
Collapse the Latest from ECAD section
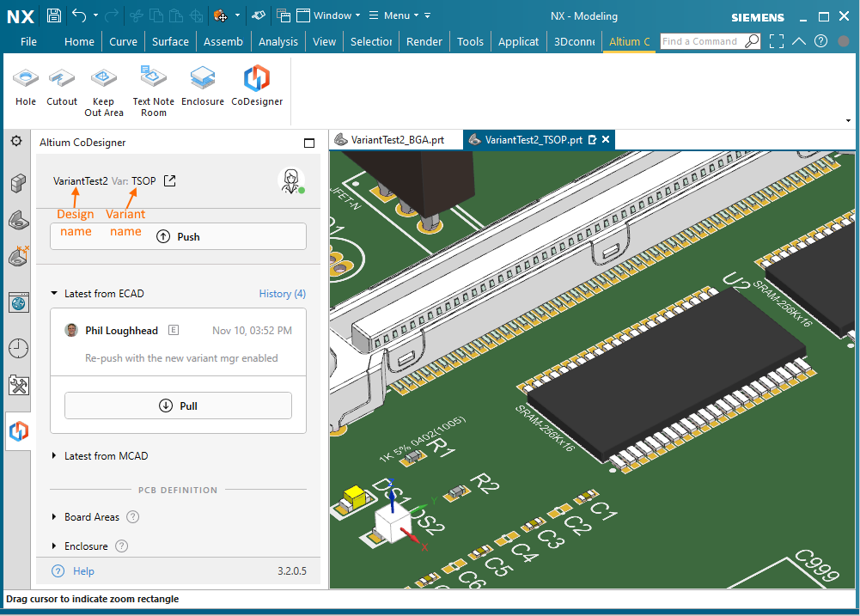(54, 294)
